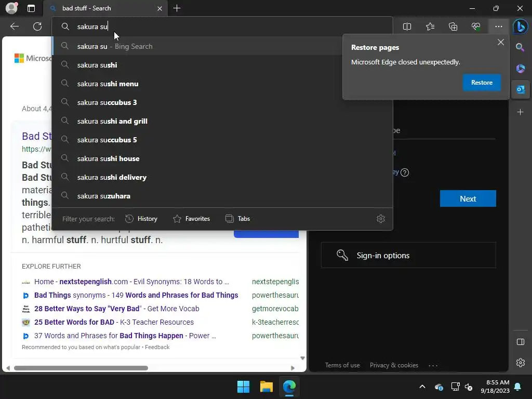Open more footer options ellipsis

click(x=433, y=365)
